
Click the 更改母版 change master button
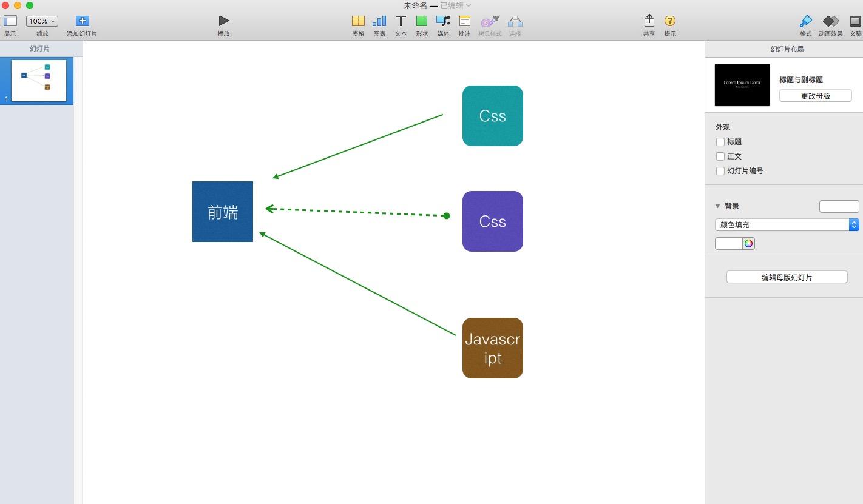(815, 95)
